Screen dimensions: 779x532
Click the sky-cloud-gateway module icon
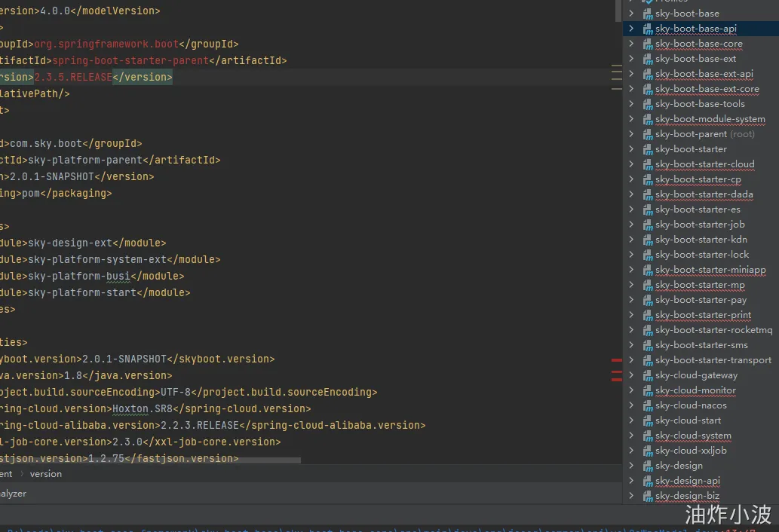point(647,375)
